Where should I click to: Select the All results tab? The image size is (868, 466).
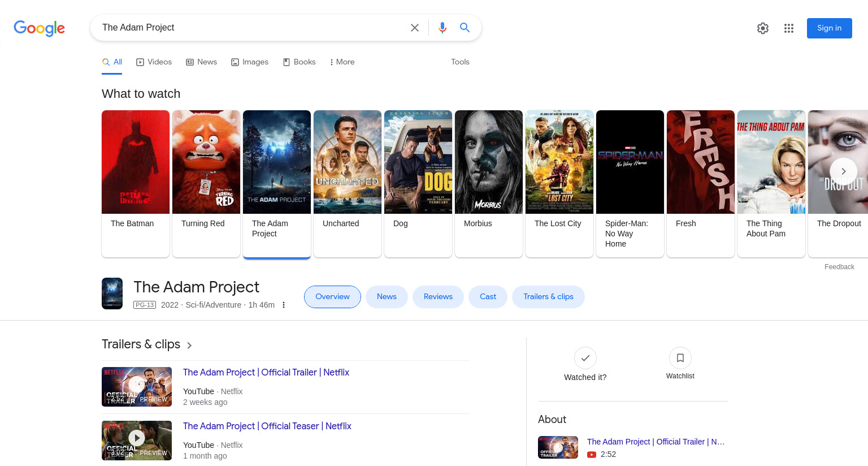[x=112, y=62]
